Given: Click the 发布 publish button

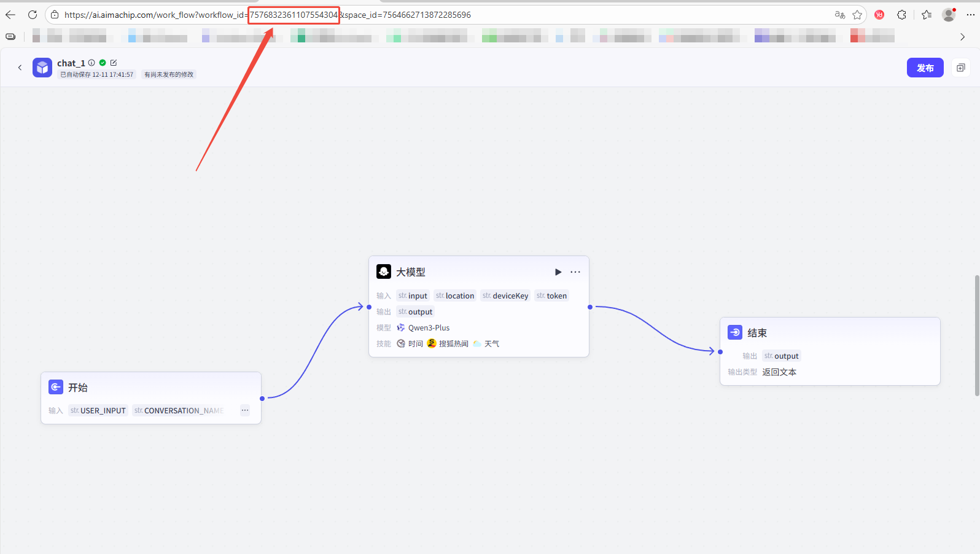Looking at the screenshot, I should [925, 68].
